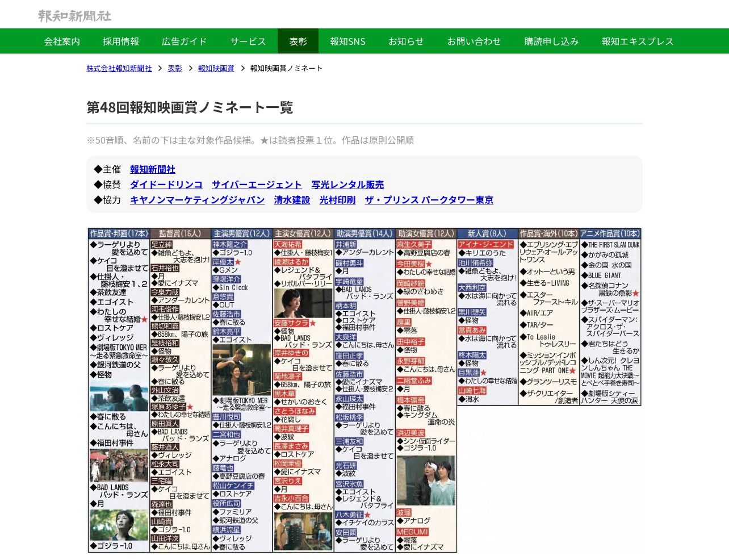Click the 助演女優賞(12人) column header
729x560 pixels.
(x=426, y=234)
